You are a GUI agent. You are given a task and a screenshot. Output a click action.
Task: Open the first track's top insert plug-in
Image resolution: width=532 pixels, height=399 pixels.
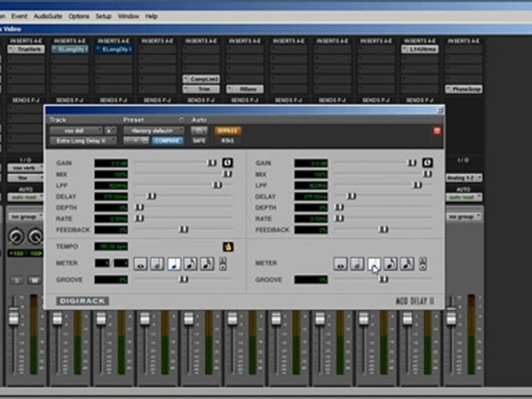26,49
